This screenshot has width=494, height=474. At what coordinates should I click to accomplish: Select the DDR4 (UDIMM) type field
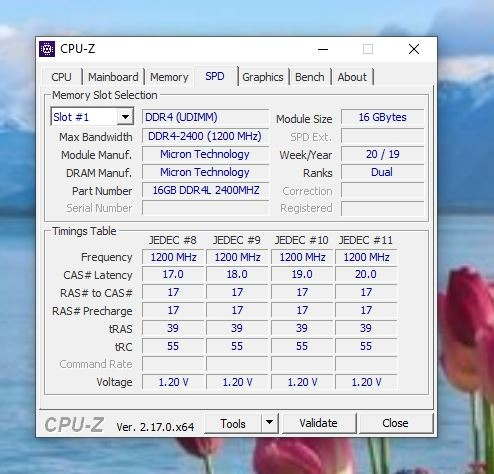pos(205,117)
